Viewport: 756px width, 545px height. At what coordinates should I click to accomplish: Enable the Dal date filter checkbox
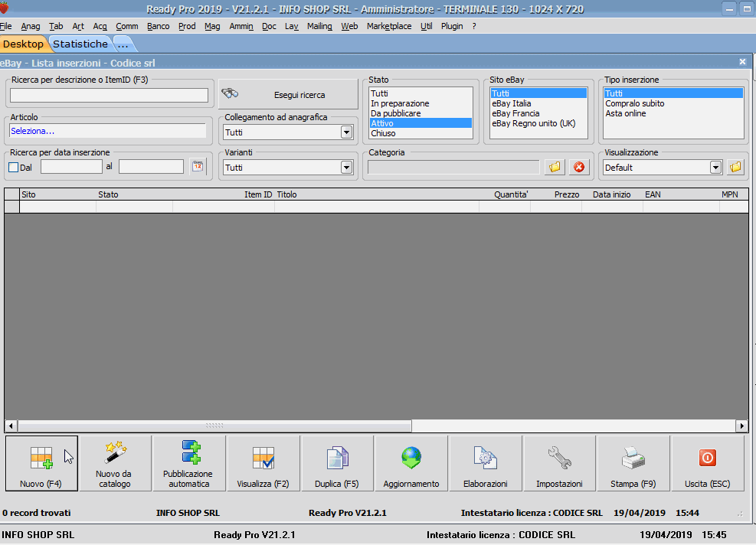(13, 167)
